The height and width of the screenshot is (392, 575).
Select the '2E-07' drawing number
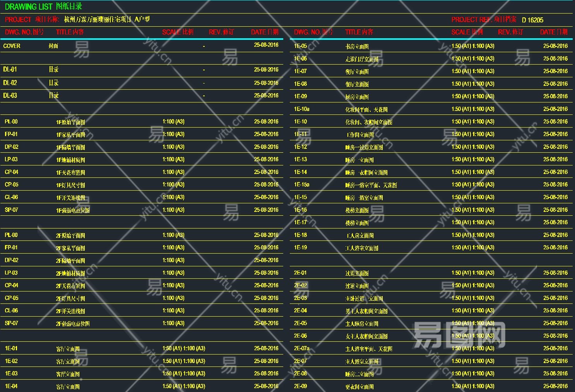[300, 361]
